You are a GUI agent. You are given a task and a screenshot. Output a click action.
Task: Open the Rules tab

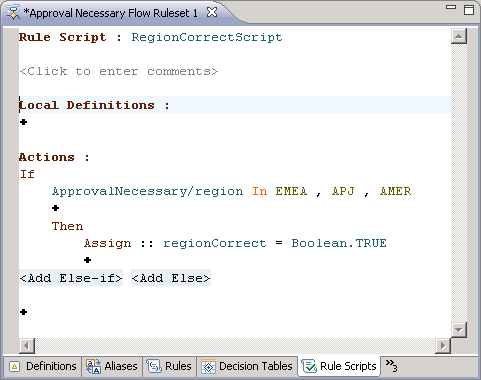point(170,366)
